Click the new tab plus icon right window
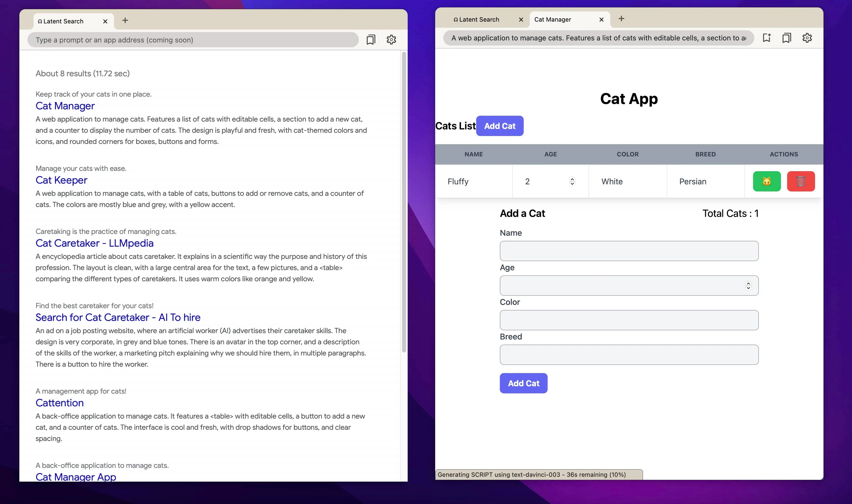This screenshot has width=852, height=504. click(621, 19)
